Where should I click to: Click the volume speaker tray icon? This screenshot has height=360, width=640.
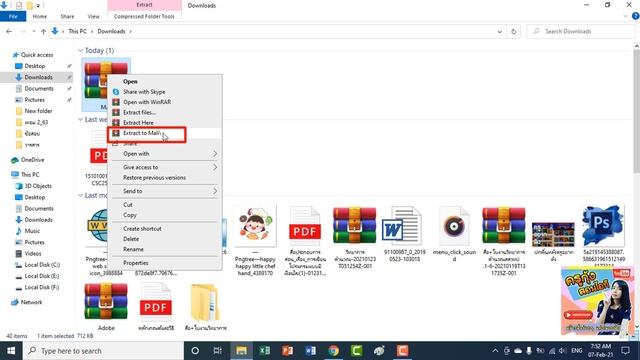(562, 351)
